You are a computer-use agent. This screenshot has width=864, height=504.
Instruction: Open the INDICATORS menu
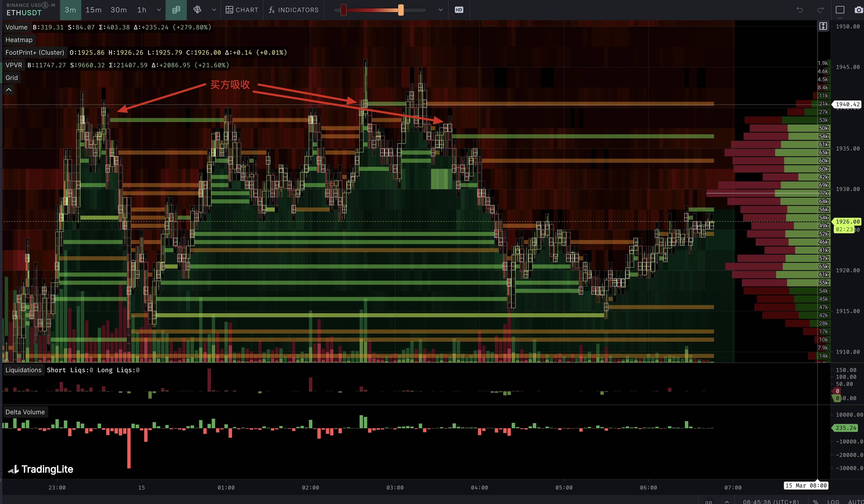[x=294, y=10]
